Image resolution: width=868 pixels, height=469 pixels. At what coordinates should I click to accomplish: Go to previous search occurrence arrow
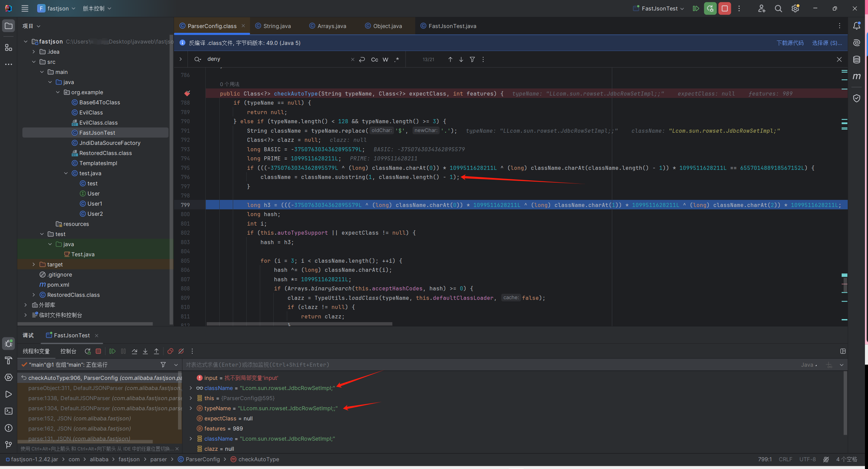[450, 59]
